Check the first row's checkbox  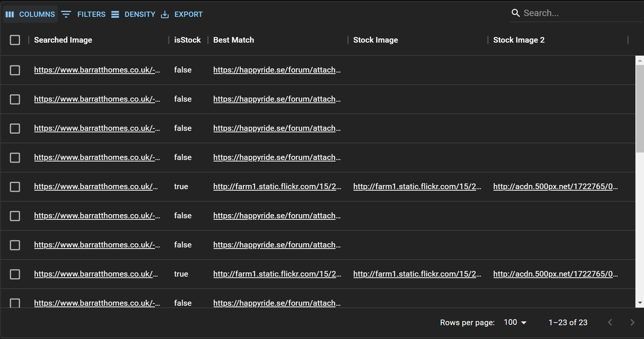pyautogui.click(x=15, y=70)
